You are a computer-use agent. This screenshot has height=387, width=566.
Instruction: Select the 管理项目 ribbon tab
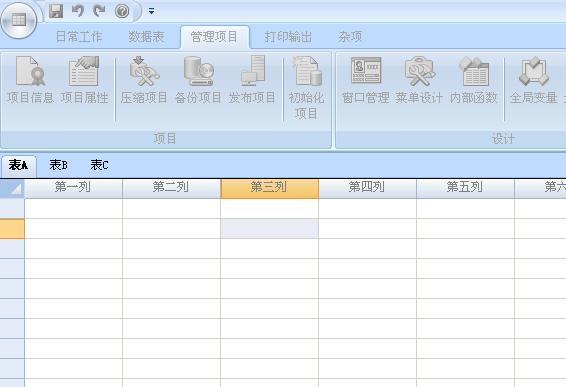tap(214, 37)
